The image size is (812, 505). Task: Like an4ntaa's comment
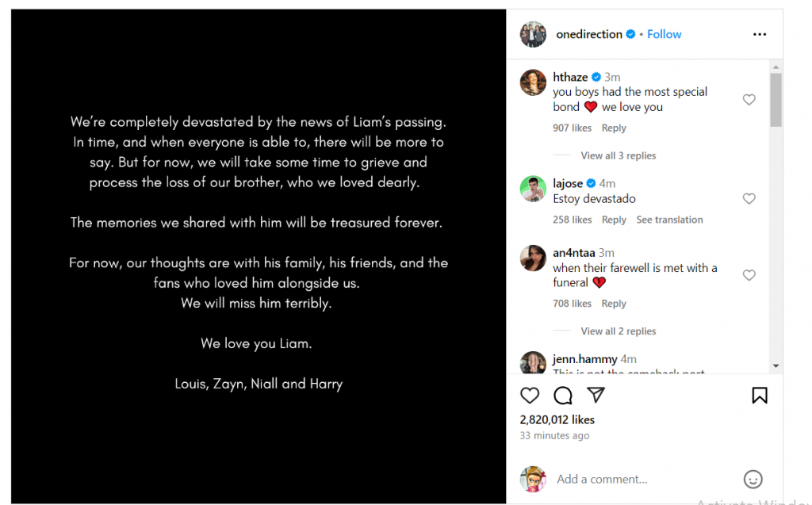pyautogui.click(x=749, y=275)
